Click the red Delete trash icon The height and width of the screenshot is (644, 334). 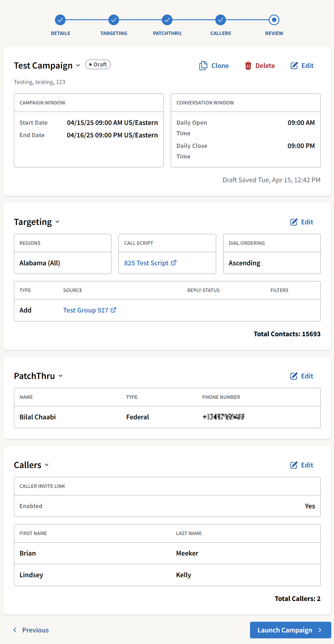(x=248, y=66)
